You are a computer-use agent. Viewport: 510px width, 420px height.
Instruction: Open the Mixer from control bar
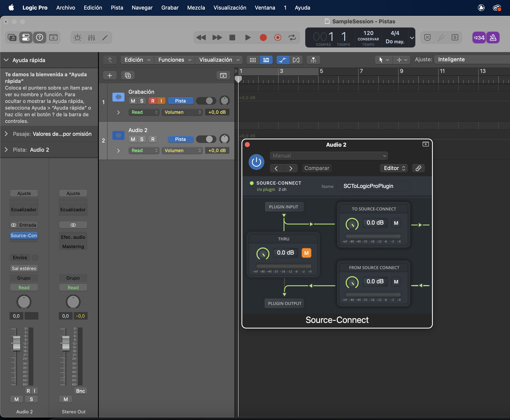coord(91,37)
